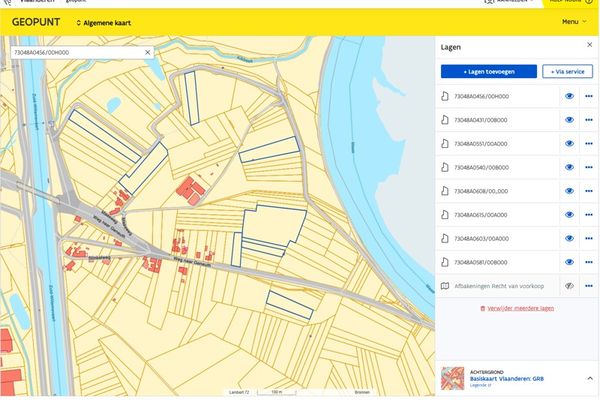Select the Basiskaart Vlaanderen GRB thumbnail
This screenshot has width=600, height=400.
(453, 378)
